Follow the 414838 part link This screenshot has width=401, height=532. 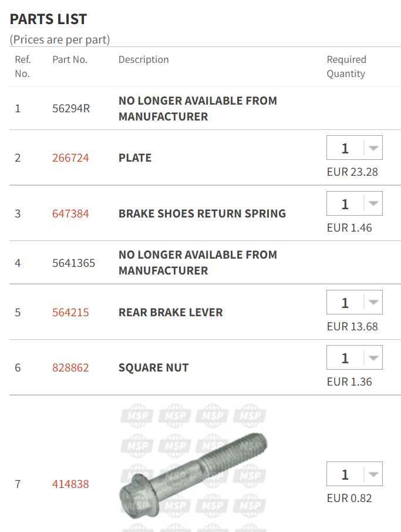pyautogui.click(x=70, y=484)
